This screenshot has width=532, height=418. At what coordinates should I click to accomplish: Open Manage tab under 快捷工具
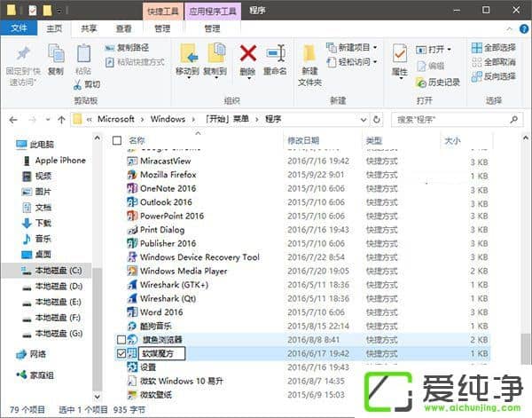click(x=162, y=28)
